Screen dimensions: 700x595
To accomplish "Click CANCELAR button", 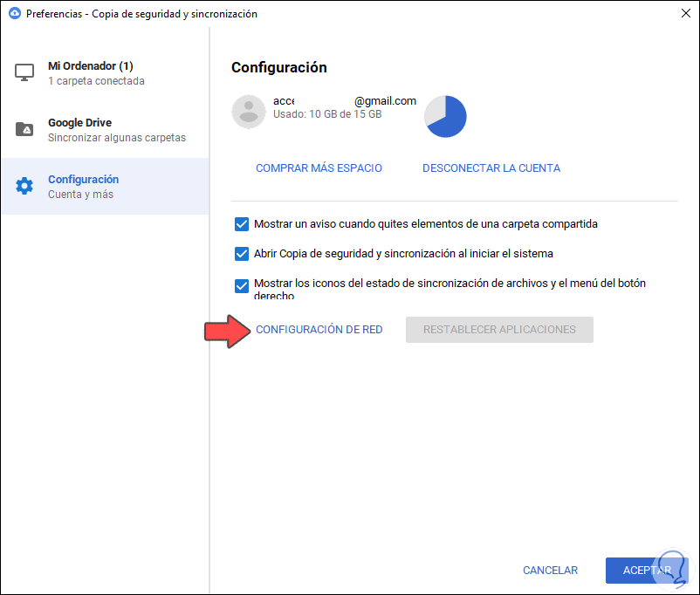I will click(550, 571).
